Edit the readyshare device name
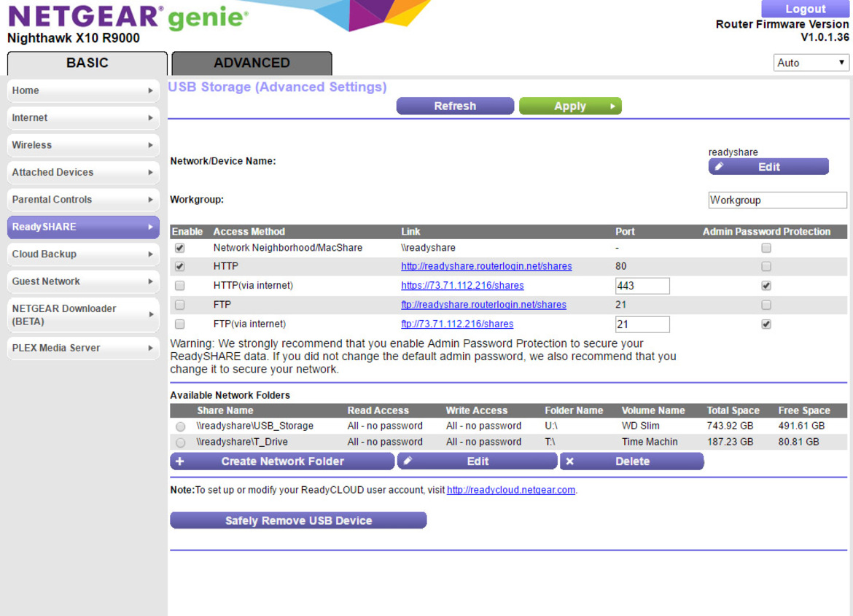The width and height of the screenshot is (853, 616). [x=768, y=167]
